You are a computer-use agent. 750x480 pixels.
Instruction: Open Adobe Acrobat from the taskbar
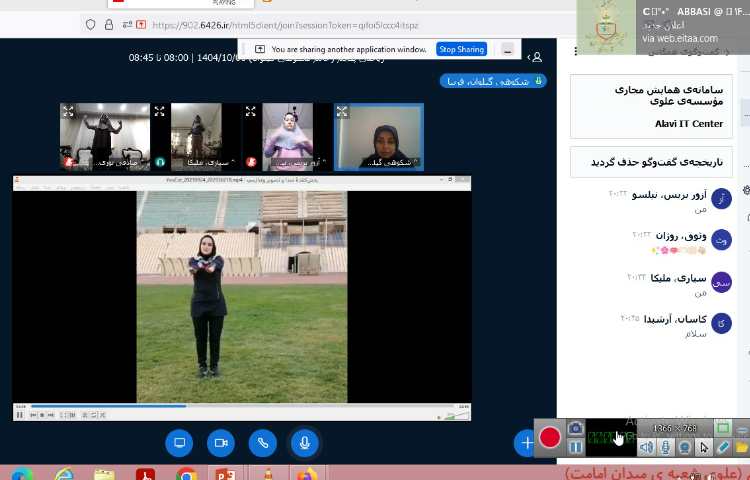point(145,473)
